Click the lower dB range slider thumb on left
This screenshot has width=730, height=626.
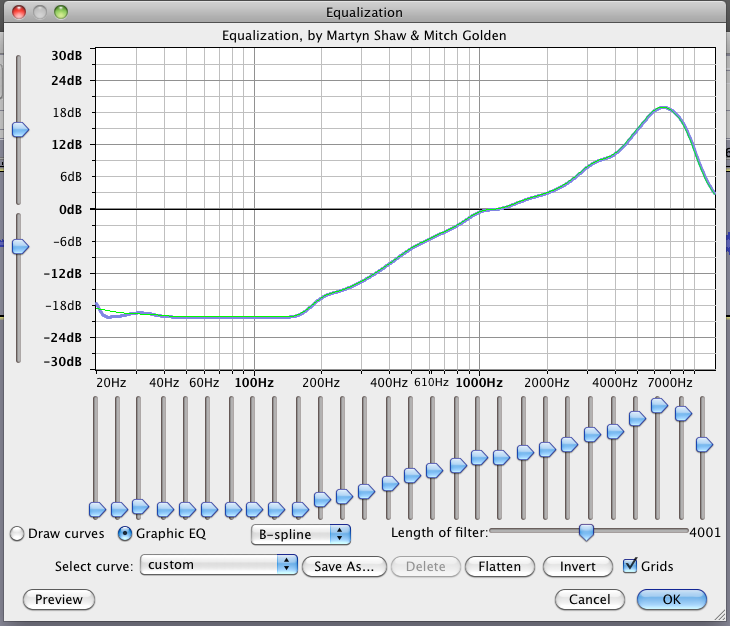point(19,246)
